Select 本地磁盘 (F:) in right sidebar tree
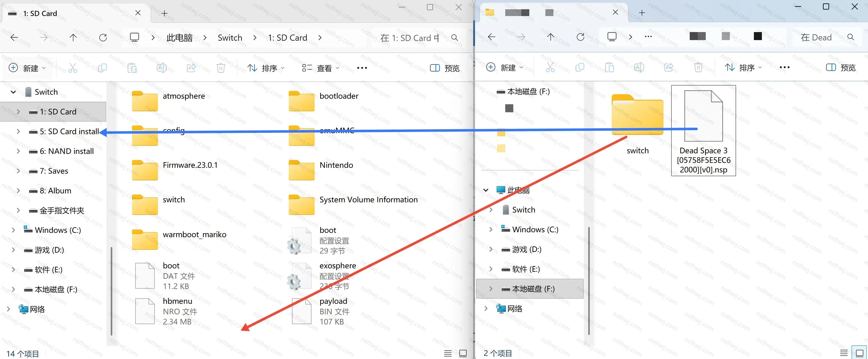This screenshot has width=868, height=359. click(530, 289)
